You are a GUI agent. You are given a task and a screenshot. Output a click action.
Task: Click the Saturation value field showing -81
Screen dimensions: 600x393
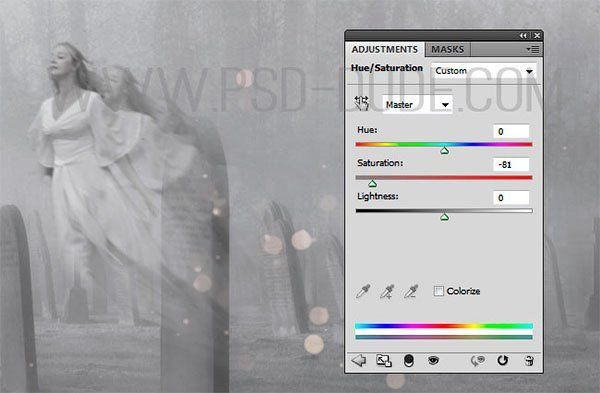pos(511,165)
